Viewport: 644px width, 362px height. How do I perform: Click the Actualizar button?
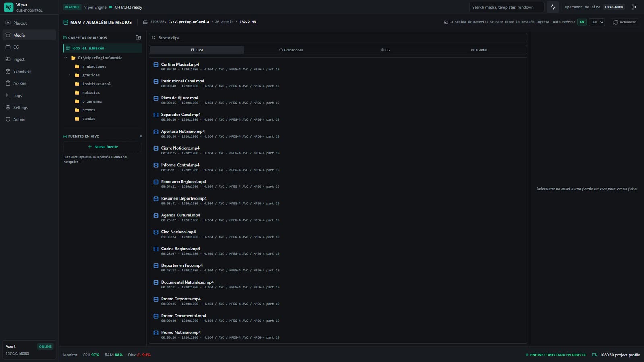pyautogui.click(x=624, y=22)
